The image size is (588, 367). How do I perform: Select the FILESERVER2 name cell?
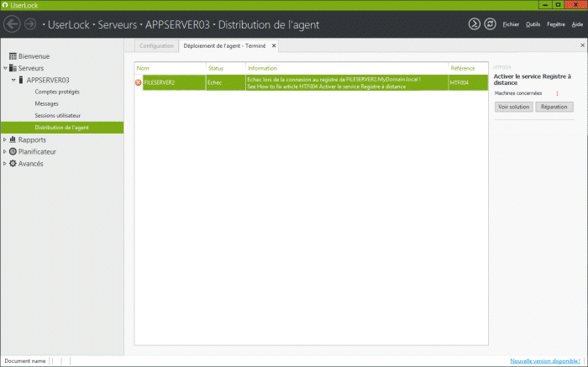(x=175, y=82)
